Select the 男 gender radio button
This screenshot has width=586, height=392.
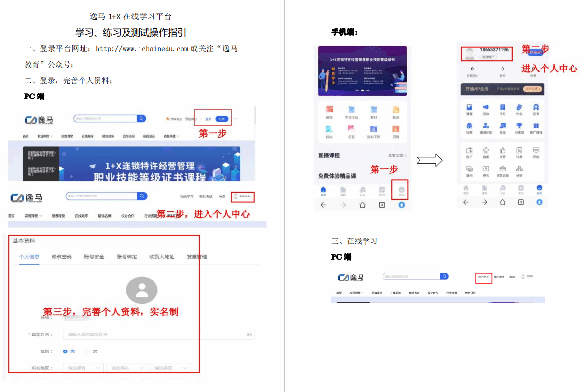[65, 351]
